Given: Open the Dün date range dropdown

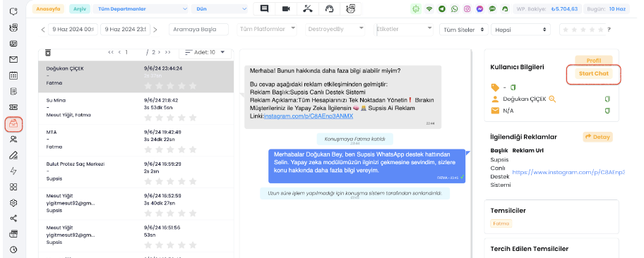Looking at the screenshot, I should (x=220, y=8).
